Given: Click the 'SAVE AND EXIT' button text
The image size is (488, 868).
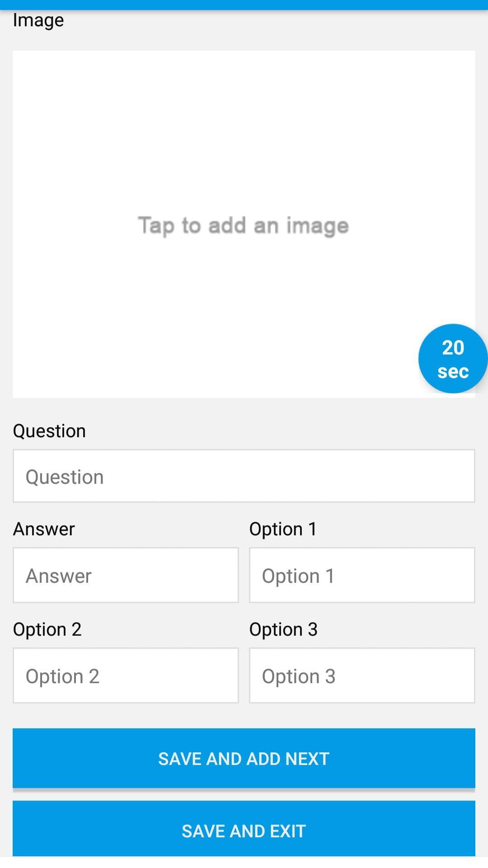Looking at the screenshot, I should (x=244, y=831).
